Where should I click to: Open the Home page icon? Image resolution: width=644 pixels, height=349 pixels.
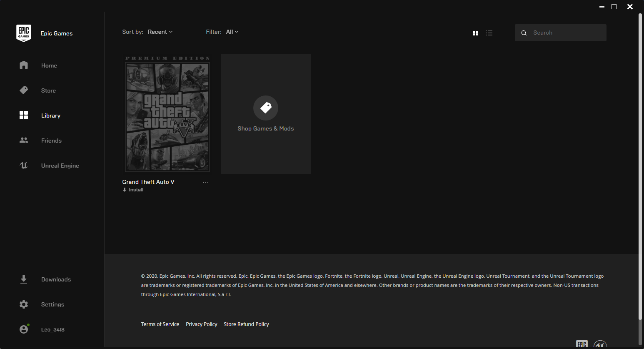pos(24,65)
